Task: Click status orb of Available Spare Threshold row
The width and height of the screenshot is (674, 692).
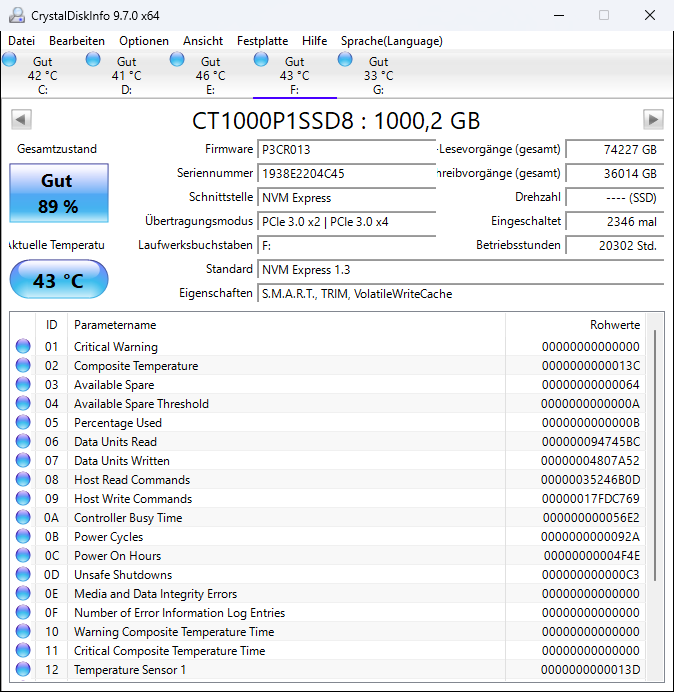Action: tap(23, 403)
